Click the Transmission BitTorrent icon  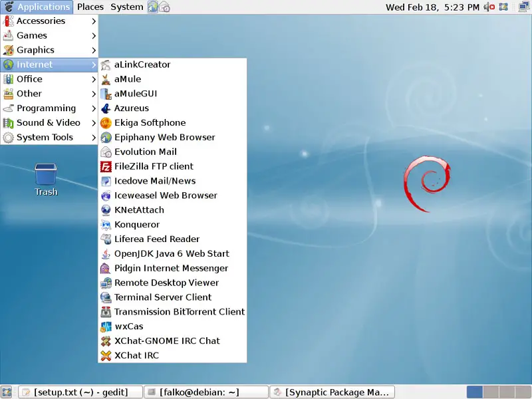[106, 312]
